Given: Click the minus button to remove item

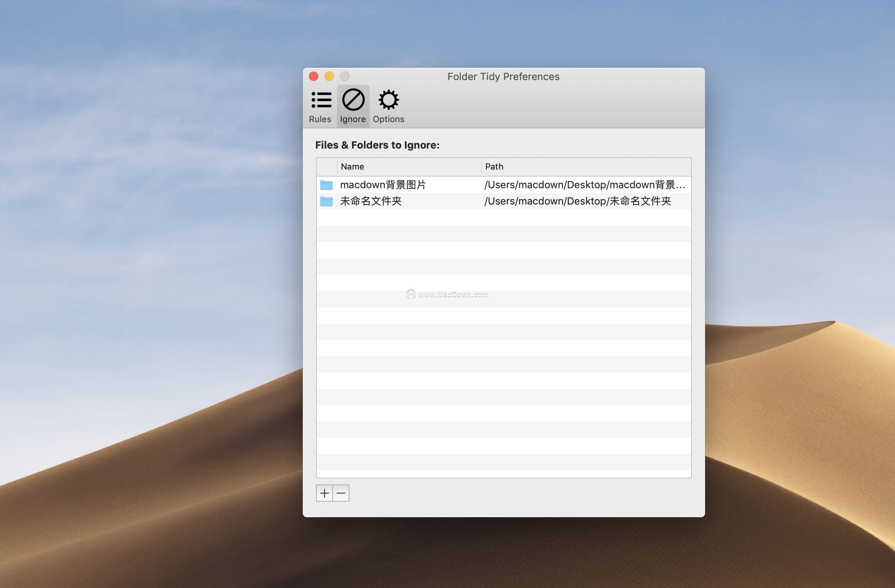Looking at the screenshot, I should point(341,493).
